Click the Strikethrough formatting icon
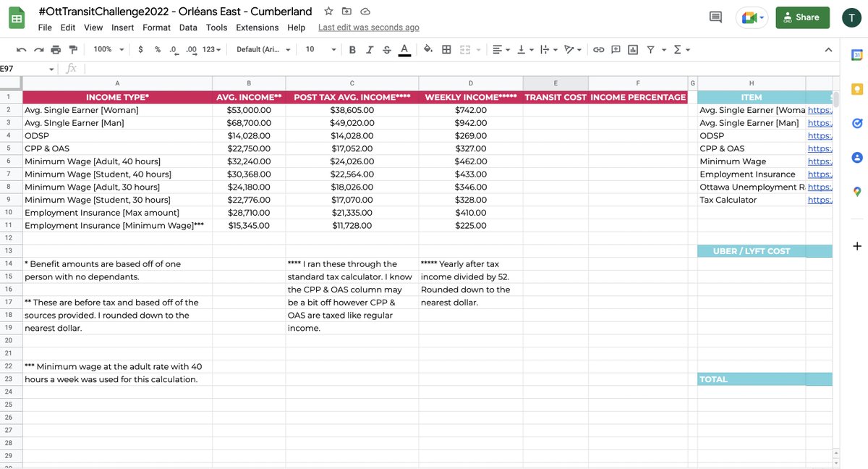The height and width of the screenshot is (469, 868). 387,49
